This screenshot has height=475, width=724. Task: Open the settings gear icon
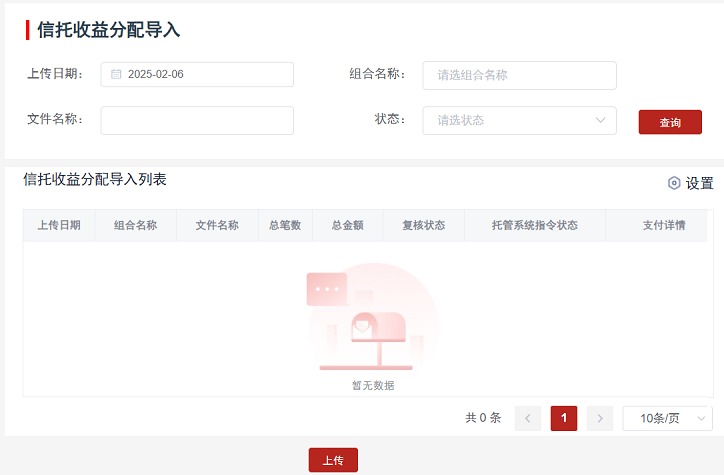pos(674,183)
